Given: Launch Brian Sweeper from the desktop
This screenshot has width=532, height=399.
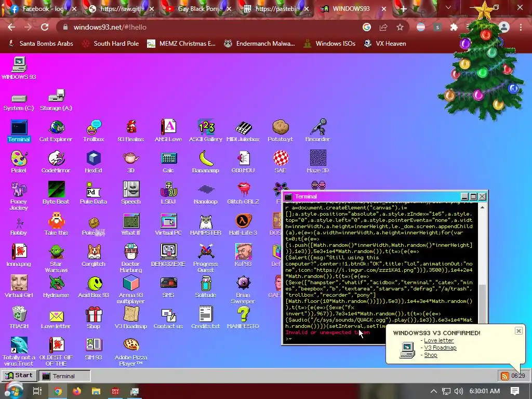Looking at the screenshot, I should 243,289.
